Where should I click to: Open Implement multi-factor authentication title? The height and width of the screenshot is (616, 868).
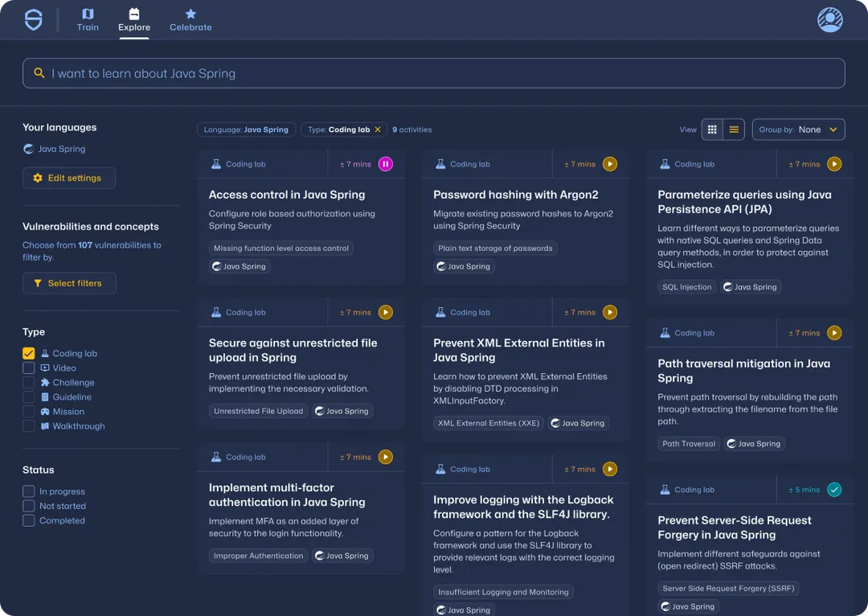[x=287, y=495]
